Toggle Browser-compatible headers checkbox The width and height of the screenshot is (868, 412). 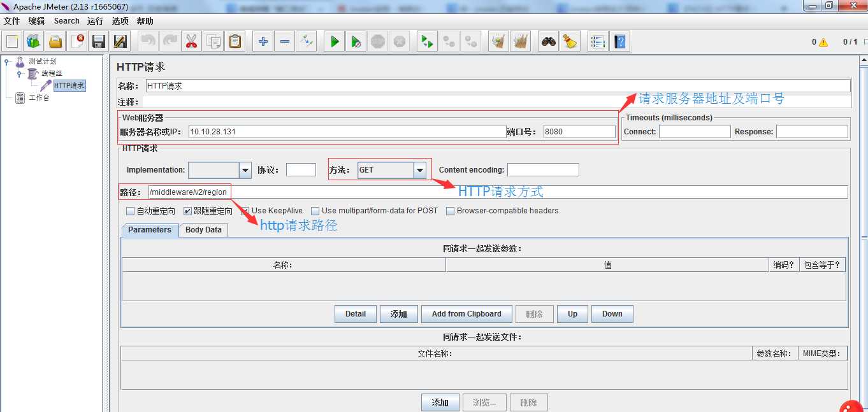tap(451, 211)
